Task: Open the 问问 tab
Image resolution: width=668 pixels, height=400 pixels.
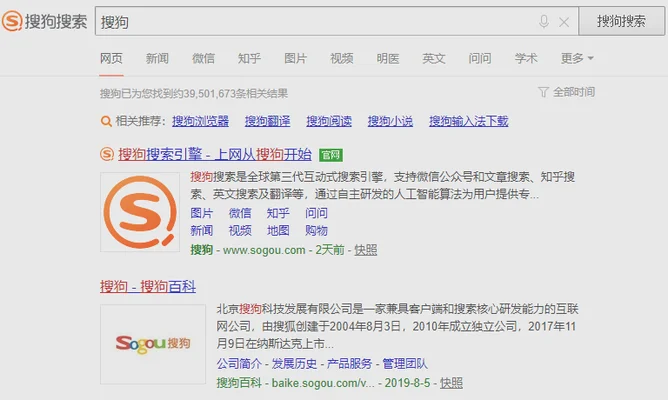Action: (x=480, y=58)
